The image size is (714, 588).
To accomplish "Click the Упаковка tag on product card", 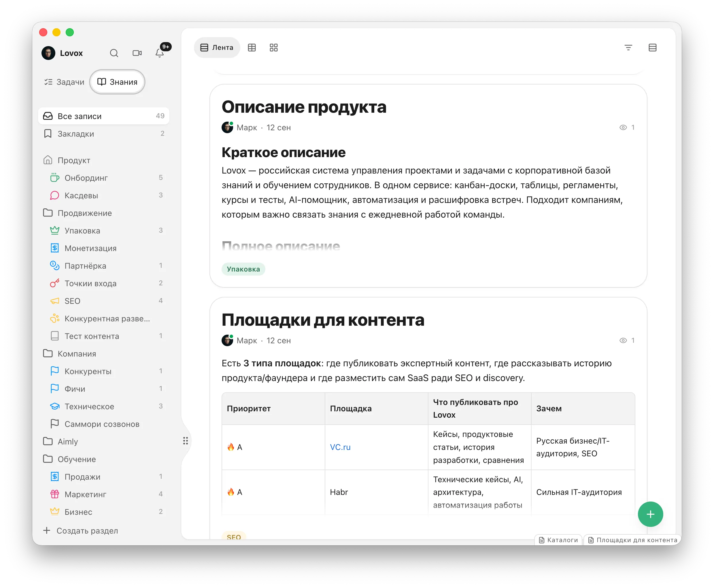I will (x=243, y=269).
